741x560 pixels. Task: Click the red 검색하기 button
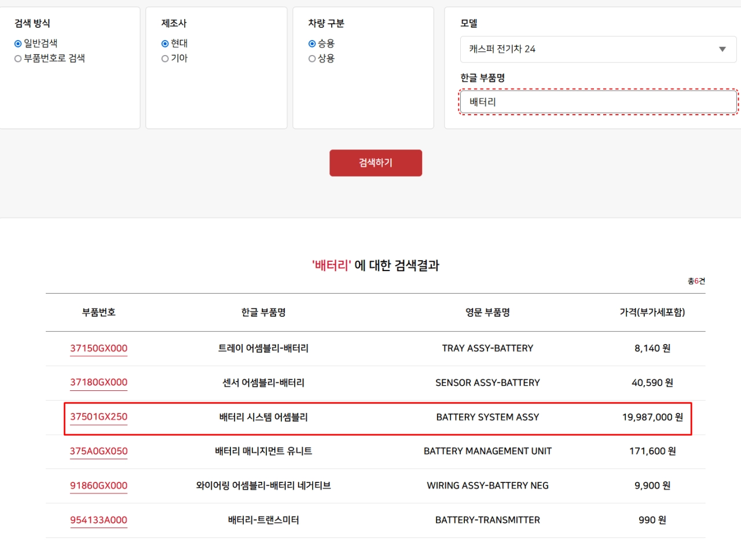click(376, 163)
